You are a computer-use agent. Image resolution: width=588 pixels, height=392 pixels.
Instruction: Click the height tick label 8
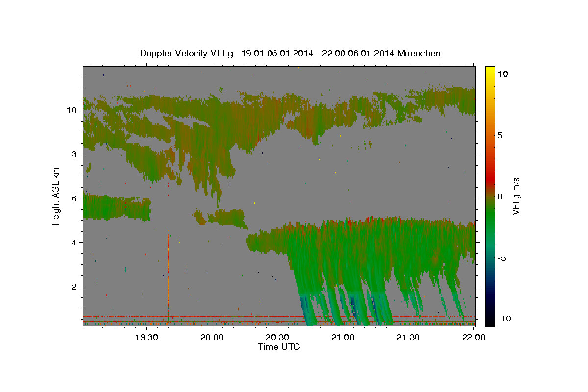pos(75,154)
